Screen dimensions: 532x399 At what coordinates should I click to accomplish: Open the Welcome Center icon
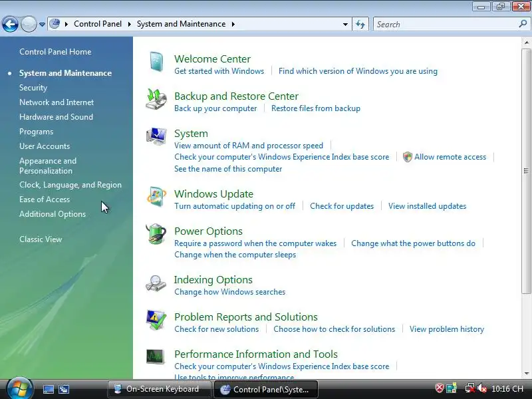(156, 62)
